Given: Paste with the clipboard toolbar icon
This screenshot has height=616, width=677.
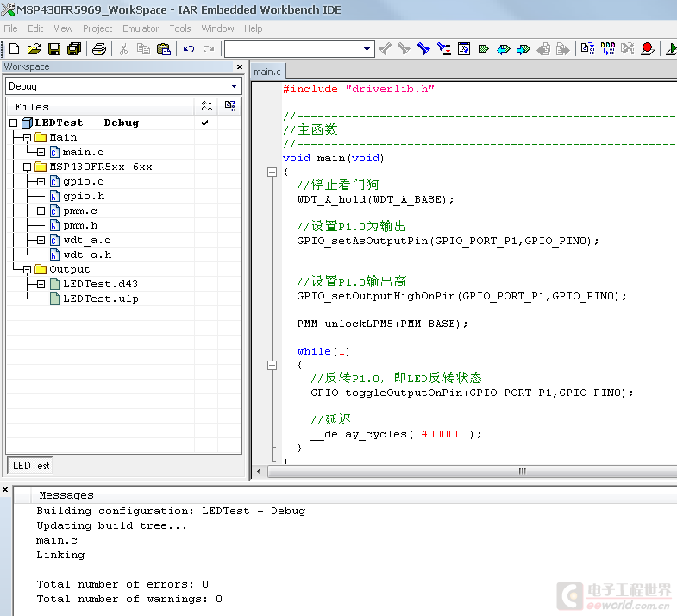Looking at the screenshot, I should (x=163, y=49).
